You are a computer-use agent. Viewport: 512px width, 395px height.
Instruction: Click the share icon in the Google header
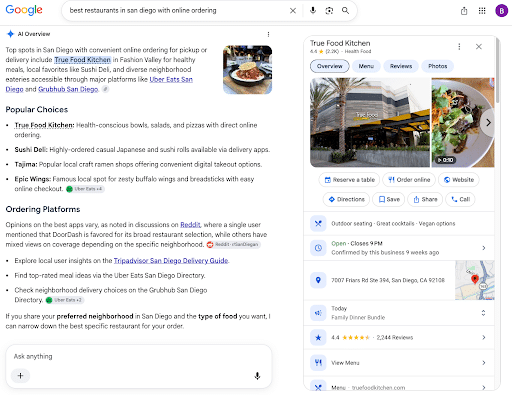coord(464,11)
